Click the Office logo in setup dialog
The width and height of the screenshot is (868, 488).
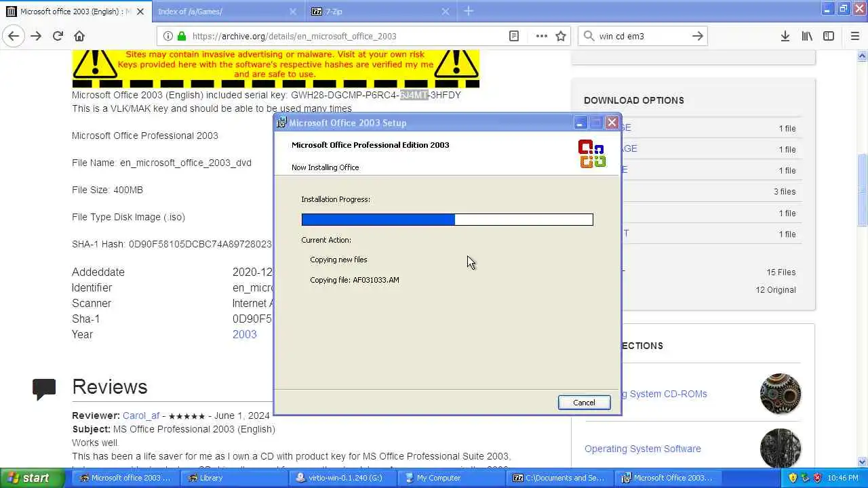coord(591,153)
